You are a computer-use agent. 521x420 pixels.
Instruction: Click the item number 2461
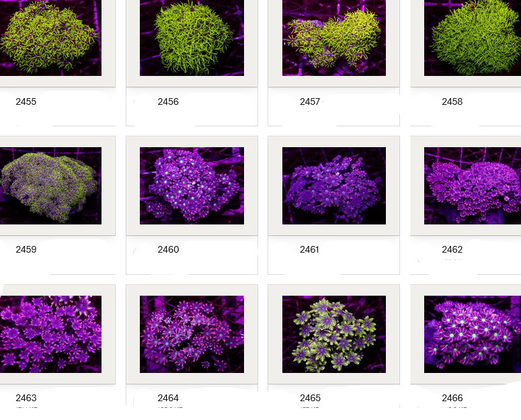click(x=309, y=249)
